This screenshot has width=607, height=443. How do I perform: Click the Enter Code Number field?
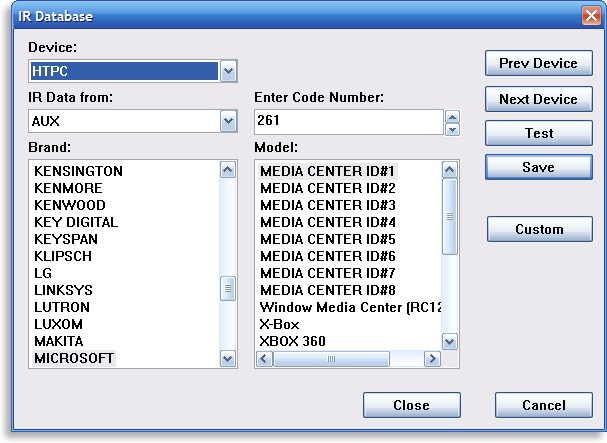click(348, 122)
